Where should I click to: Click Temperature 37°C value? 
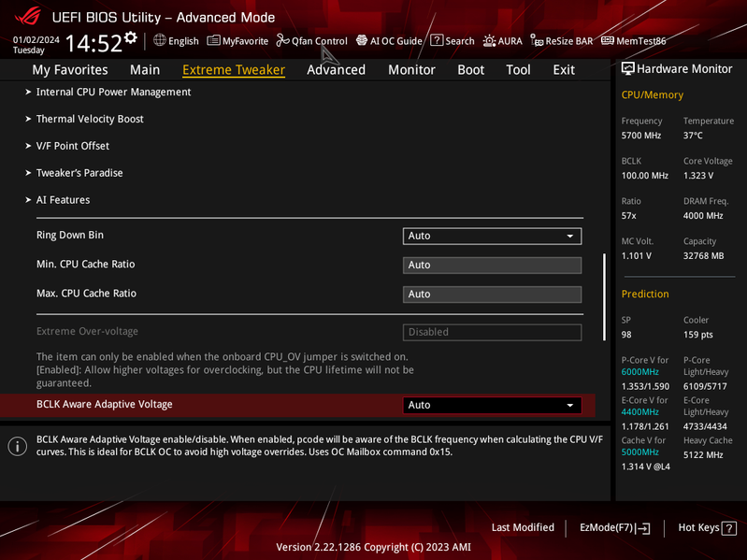point(693,136)
